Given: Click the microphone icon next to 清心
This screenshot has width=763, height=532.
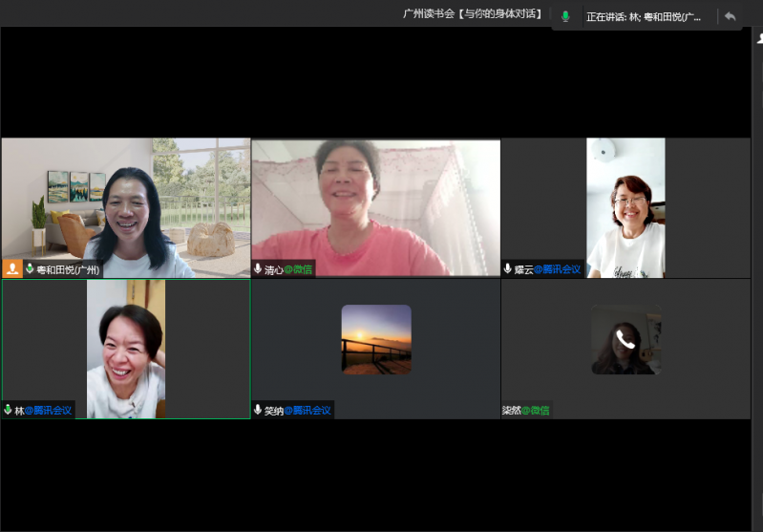Looking at the screenshot, I should click(x=258, y=269).
